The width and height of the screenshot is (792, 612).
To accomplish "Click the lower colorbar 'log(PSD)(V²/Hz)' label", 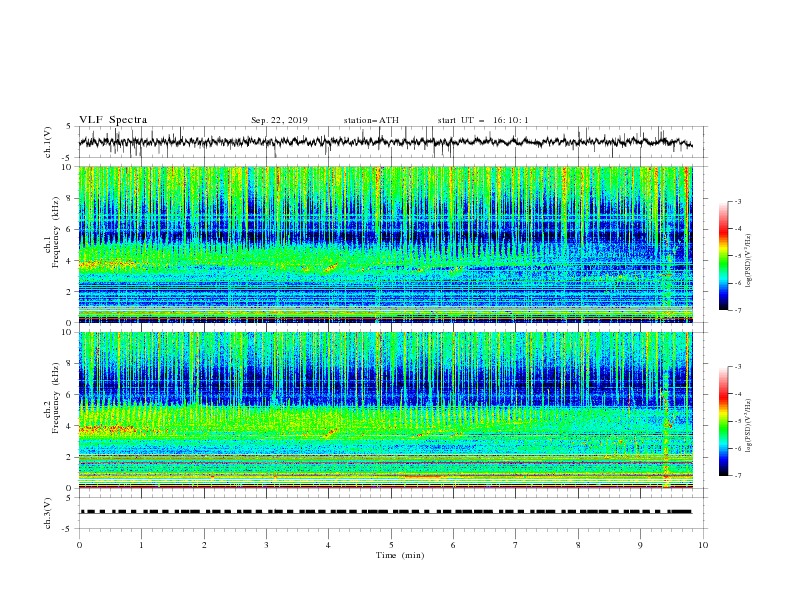I will tap(749, 425).
